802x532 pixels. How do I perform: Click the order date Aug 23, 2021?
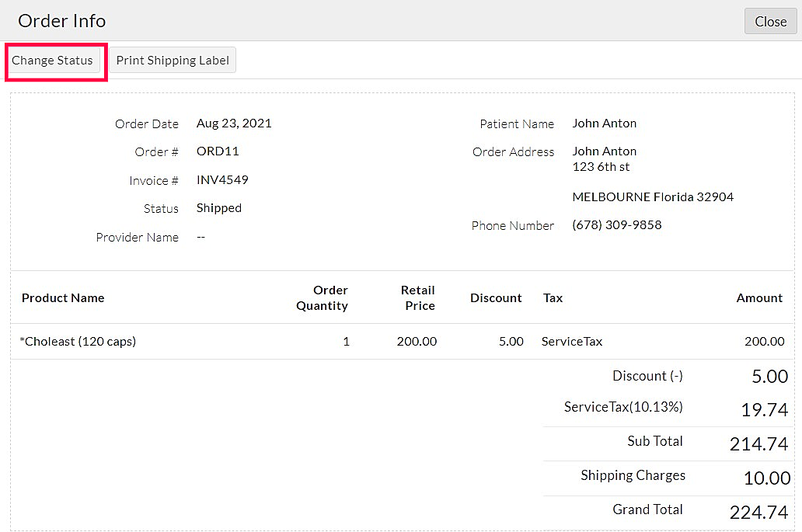coord(234,123)
